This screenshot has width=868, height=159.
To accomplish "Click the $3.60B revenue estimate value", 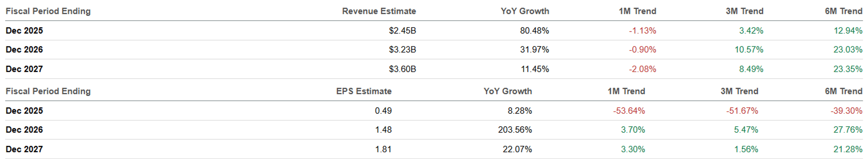I will click(402, 69).
